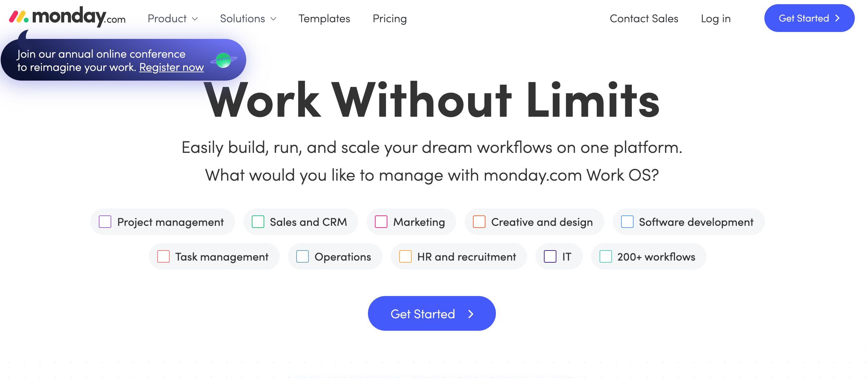Click the Contact Sales text link
The image size is (868, 378).
click(644, 18)
